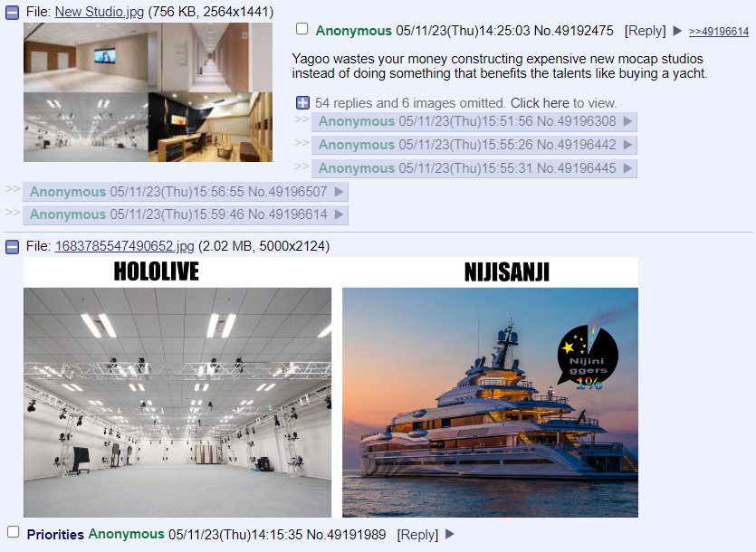Open the 1683785547490652.jpg file link
Viewport: 756px width, 552px height.
pyautogui.click(x=124, y=246)
